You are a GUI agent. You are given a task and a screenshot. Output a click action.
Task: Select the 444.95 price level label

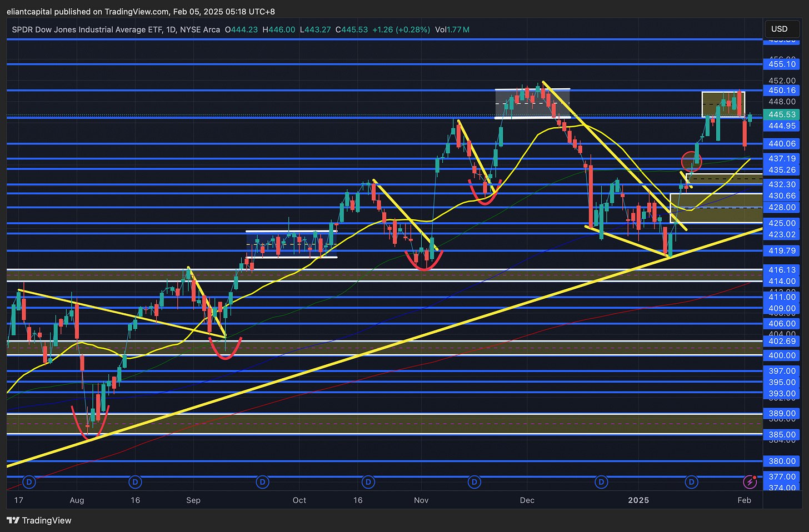pos(782,126)
